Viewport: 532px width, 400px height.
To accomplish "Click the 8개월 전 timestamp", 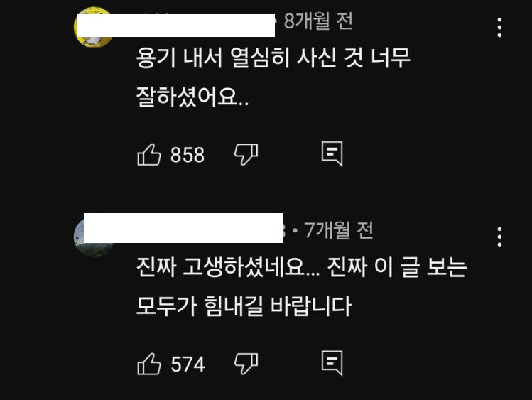I will pyautogui.click(x=318, y=21).
